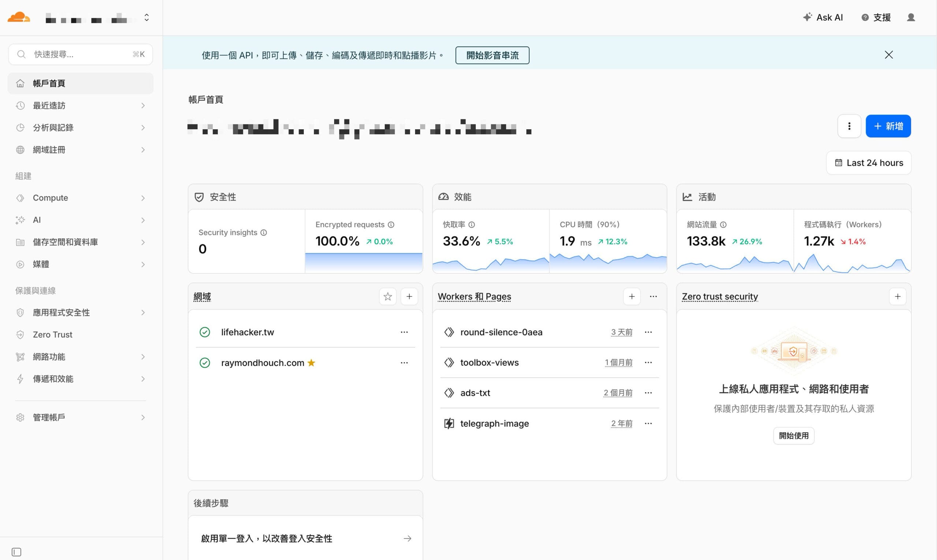937x560 pixels.
Task: Click plus icon in Zero trust security panel
Action: click(897, 296)
